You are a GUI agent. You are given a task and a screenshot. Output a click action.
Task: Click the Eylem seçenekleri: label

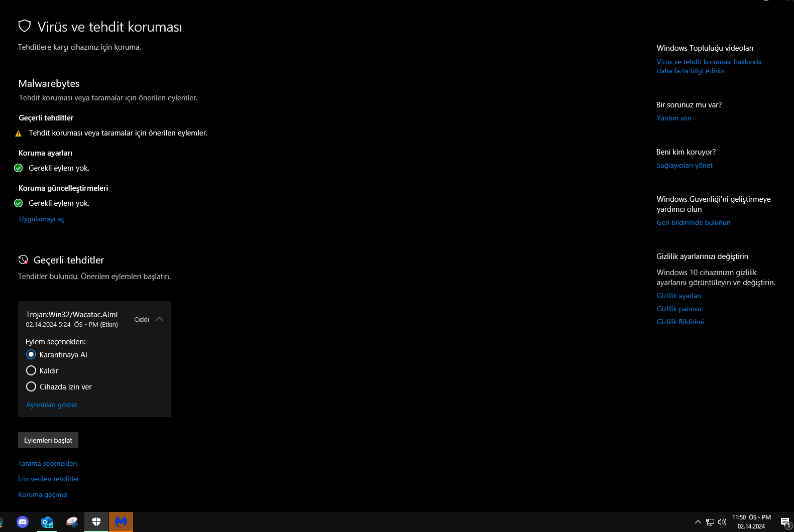(x=56, y=342)
